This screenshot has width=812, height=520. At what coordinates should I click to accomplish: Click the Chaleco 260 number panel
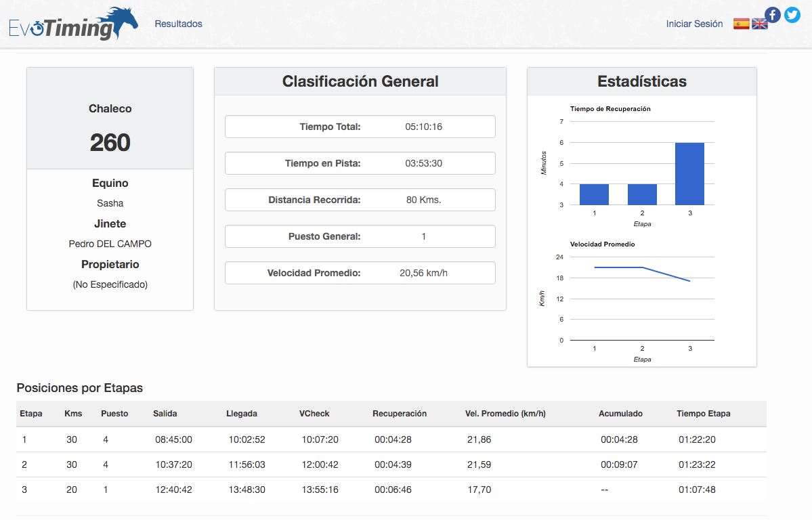(x=110, y=118)
